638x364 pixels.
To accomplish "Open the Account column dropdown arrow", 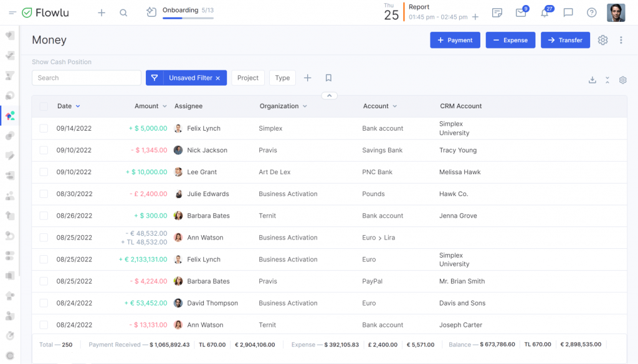I will coord(395,106).
